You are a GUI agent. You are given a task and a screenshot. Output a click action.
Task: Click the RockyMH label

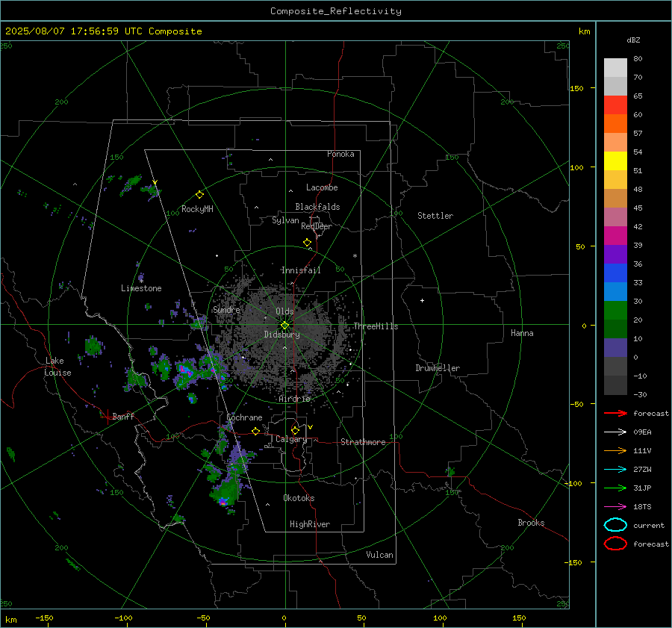tap(197, 209)
